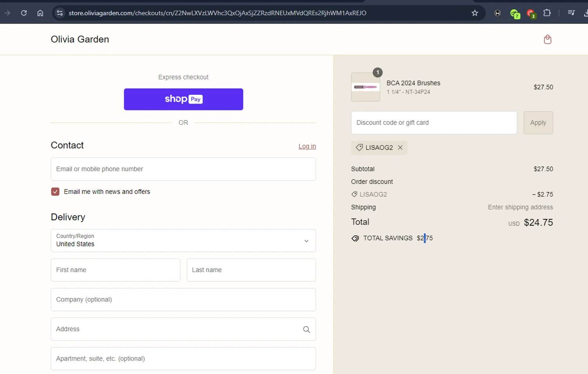The width and height of the screenshot is (588, 374).
Task: Bookmark this page with the star icon
Action: click(x=475, y=13)
